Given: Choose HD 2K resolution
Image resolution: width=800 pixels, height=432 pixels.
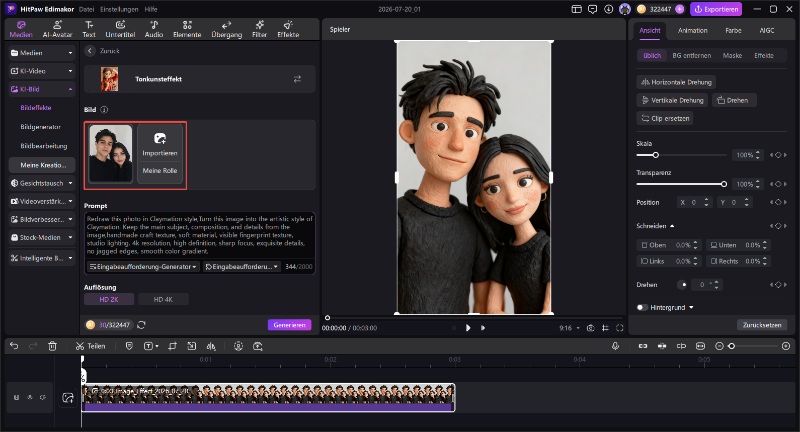Looking at the screenshot, I should (109, 299).
